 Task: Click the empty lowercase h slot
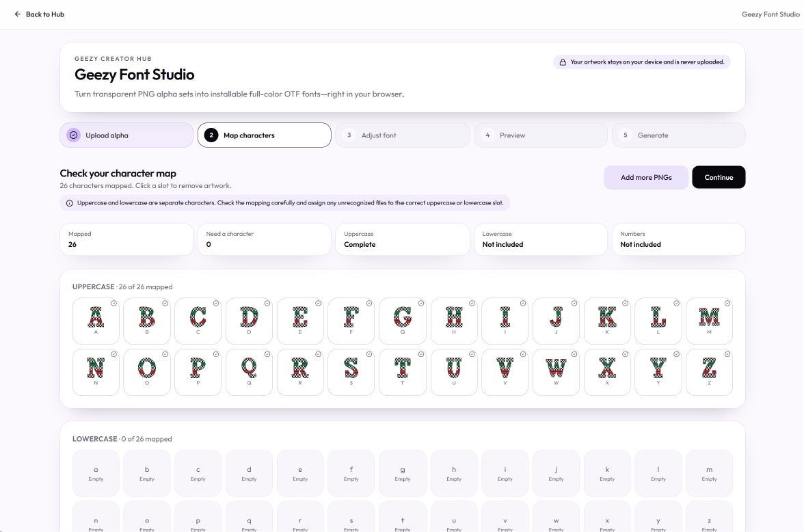pos(454,473)
